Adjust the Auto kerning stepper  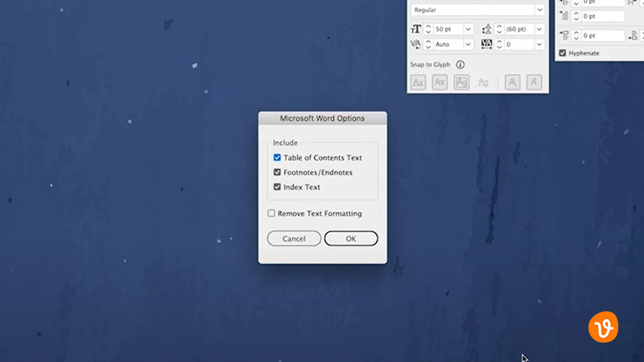(x=428, y=44)
